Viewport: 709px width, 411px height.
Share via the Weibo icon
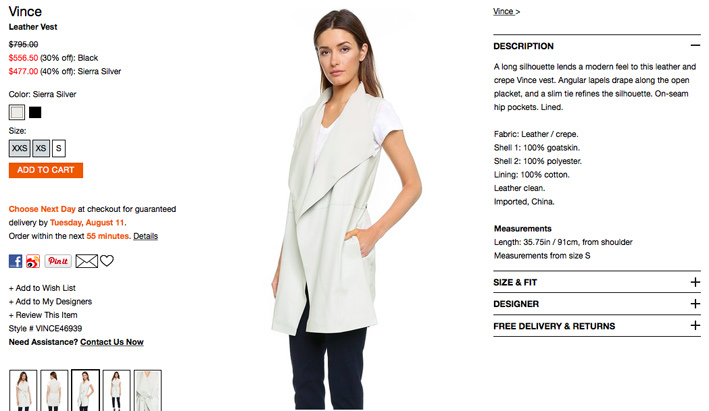pyautogui.click(x=33, y=261)
